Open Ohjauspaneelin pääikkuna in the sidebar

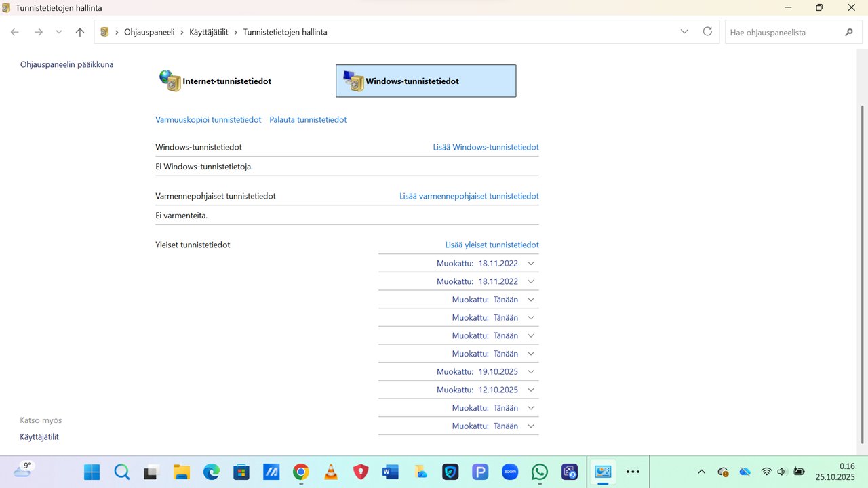click(67, 64)
